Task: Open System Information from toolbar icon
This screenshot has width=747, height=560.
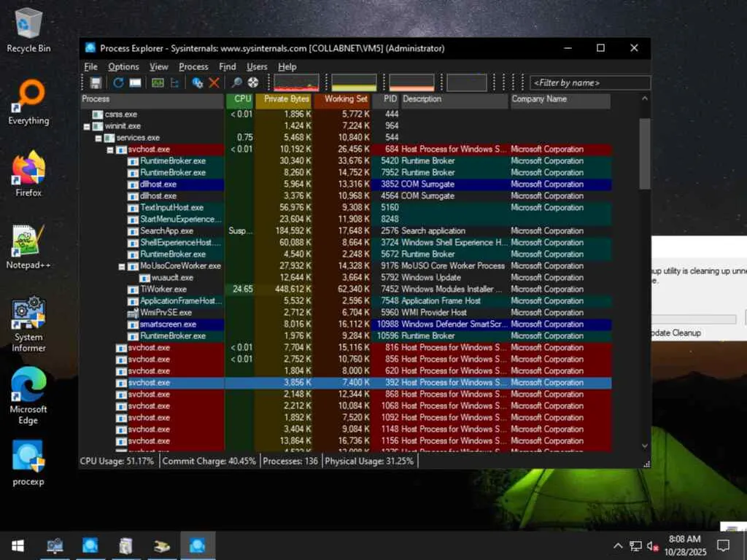Action: [135, 83]
